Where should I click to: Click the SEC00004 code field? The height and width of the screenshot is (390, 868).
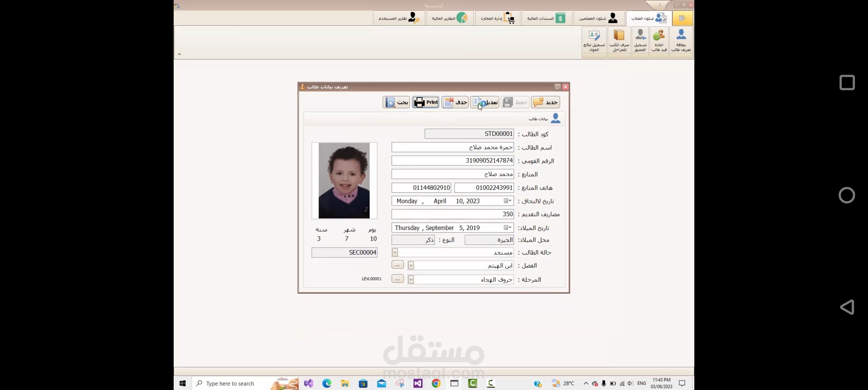pos(344,252)
